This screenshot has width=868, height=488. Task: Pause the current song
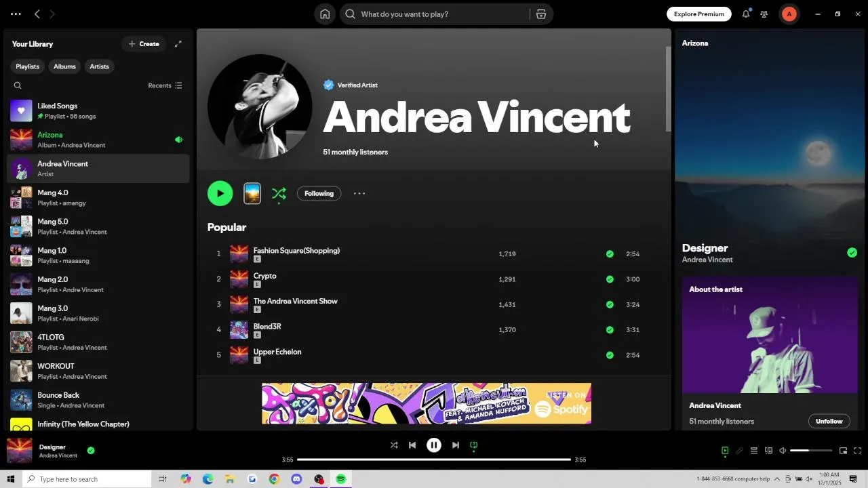tap(434, 445)
